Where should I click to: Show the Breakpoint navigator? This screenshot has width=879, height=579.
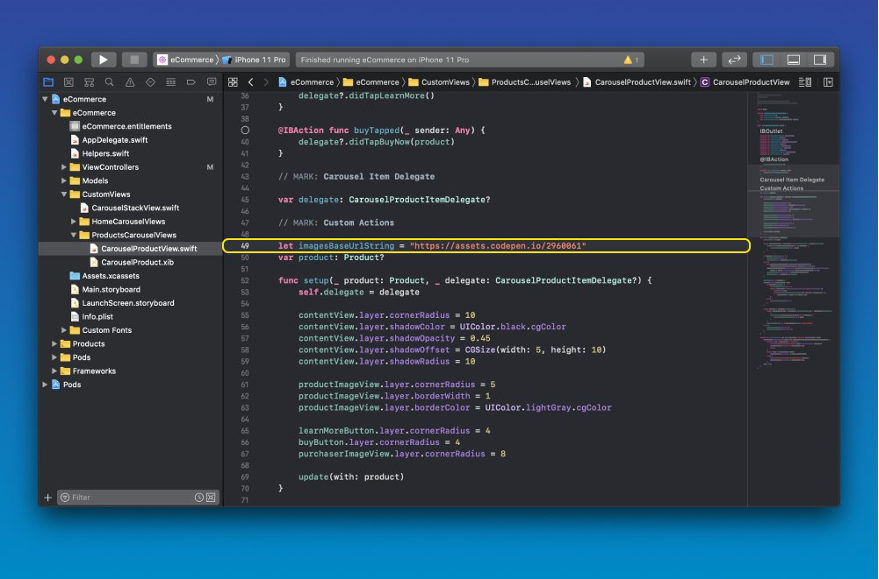191,82
